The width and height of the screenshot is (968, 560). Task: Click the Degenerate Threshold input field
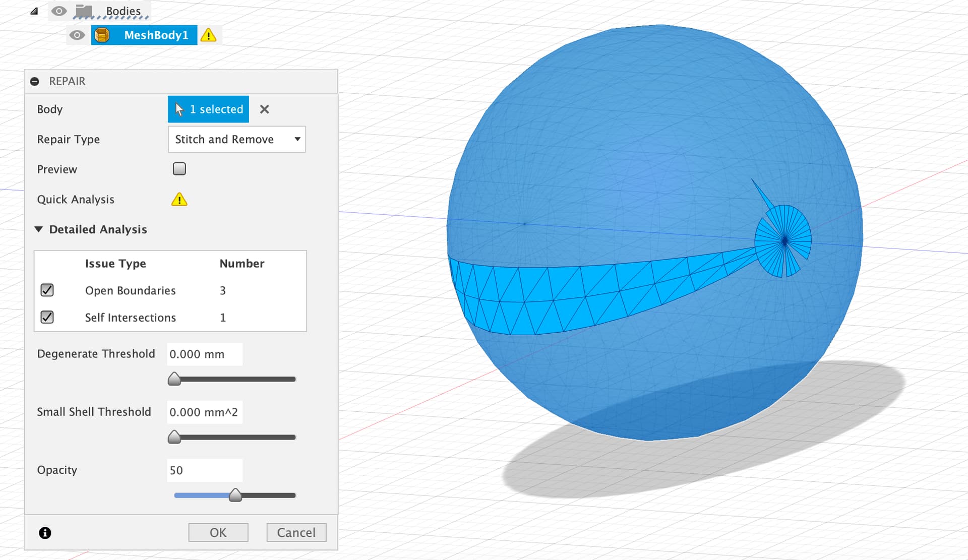point(204,354)
